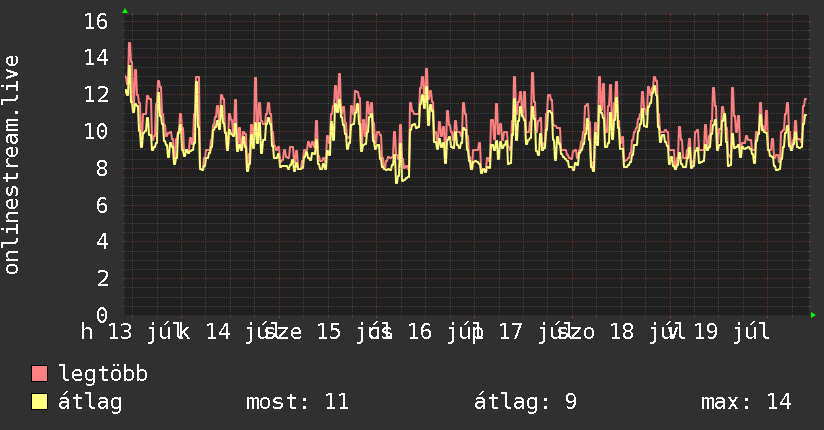The height and width of the screenshot is (430, 824).
Task: Click the yellow átlag color swatch
Action: 39,402
